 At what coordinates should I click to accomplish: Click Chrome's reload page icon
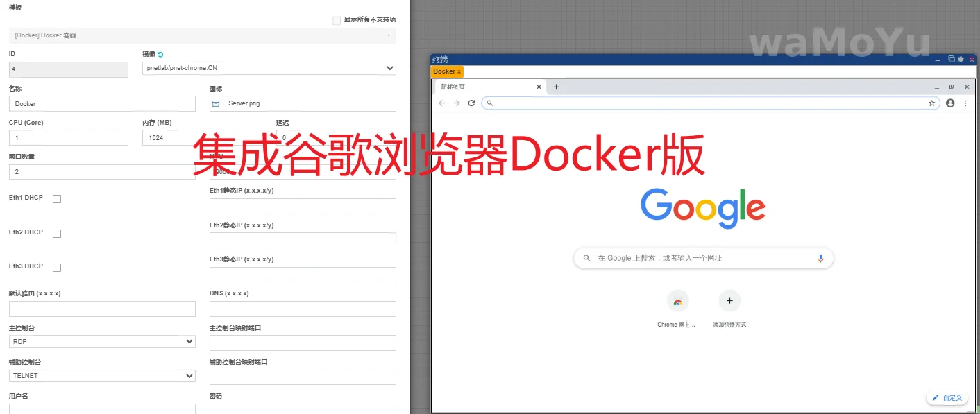click(x=471, y=103)
